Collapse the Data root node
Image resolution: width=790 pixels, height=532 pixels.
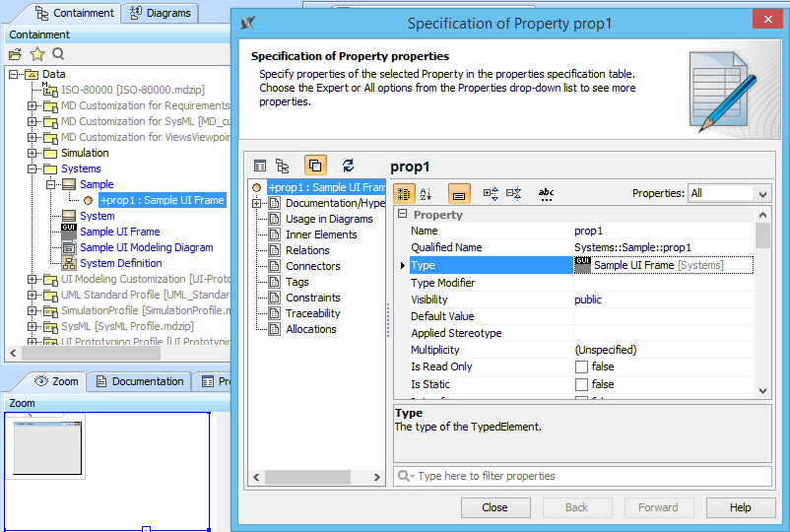tap(14, 74)
